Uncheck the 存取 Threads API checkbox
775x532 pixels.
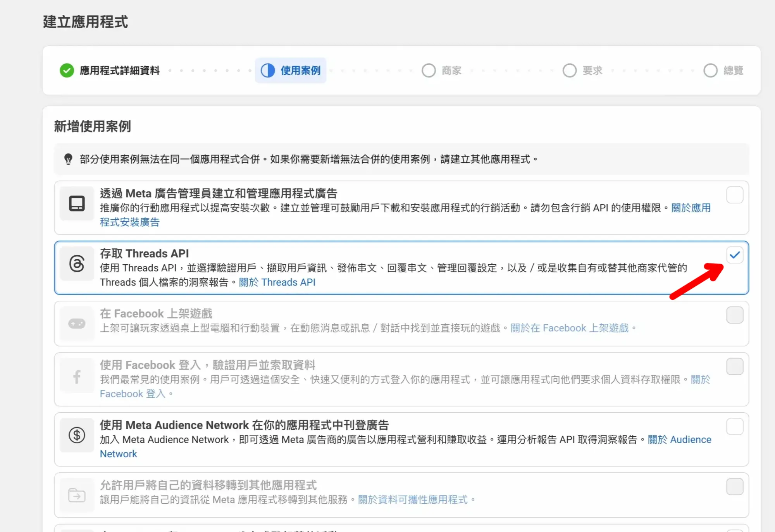point(735,255)
